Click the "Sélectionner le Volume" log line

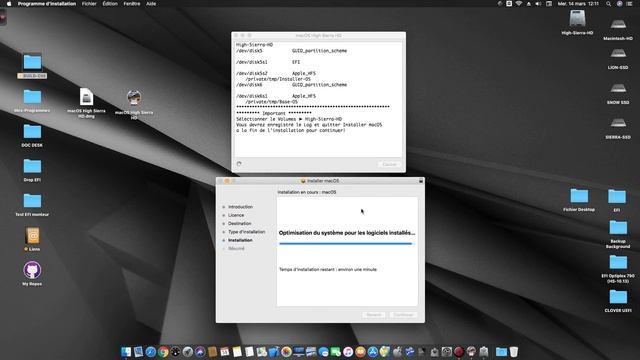(x=289, y=119)
